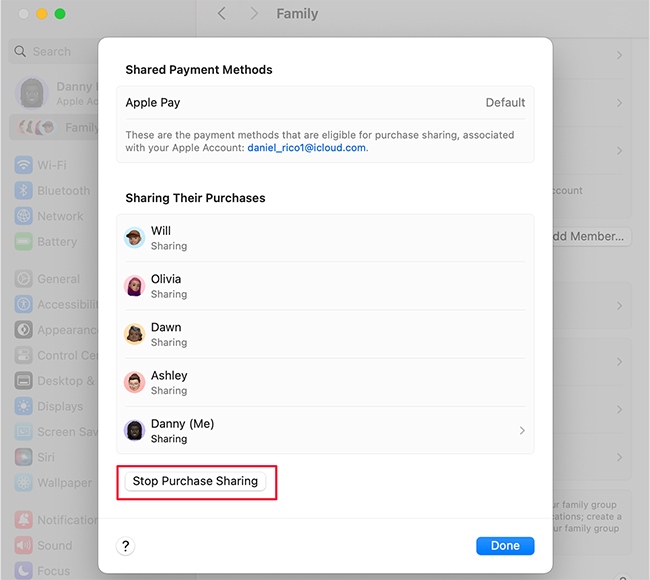Click the Sharing status under Ashley
The width and height of the screenshot is (650, 580).
pyautogui.click(x=169, y=391)
